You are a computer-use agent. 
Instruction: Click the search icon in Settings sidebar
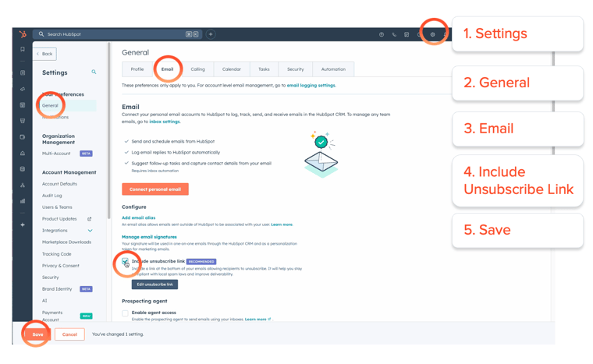pyautogui.click(x=94, y=72)
